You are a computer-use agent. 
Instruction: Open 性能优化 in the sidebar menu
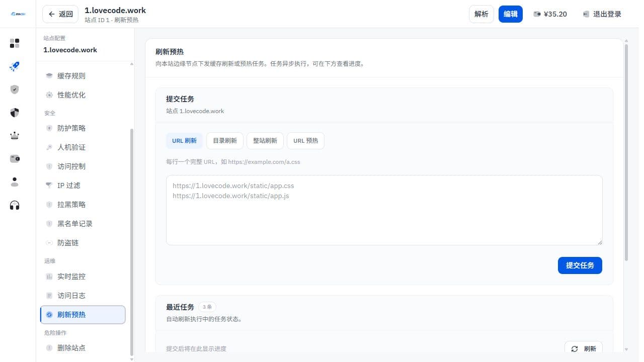[83, 95]
